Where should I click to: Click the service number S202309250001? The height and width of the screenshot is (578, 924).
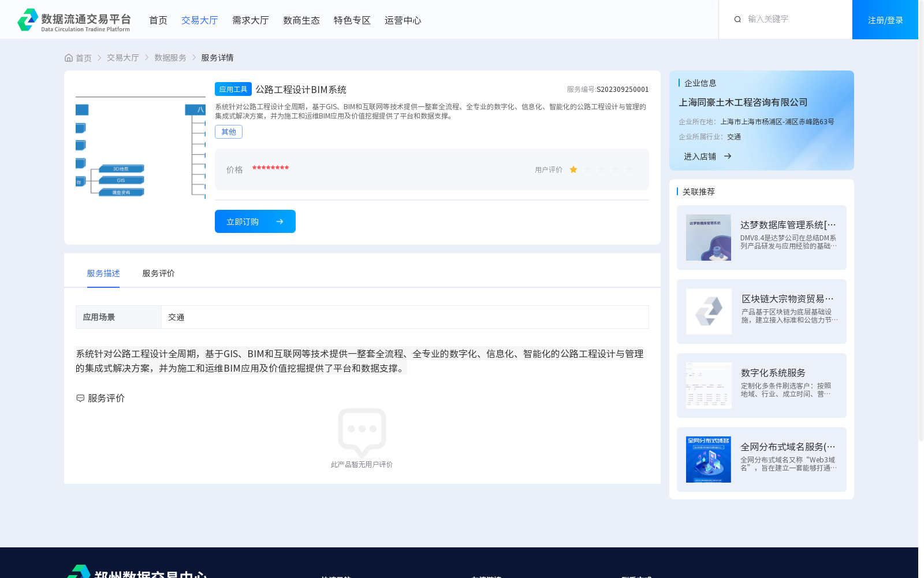pos(623,90)
